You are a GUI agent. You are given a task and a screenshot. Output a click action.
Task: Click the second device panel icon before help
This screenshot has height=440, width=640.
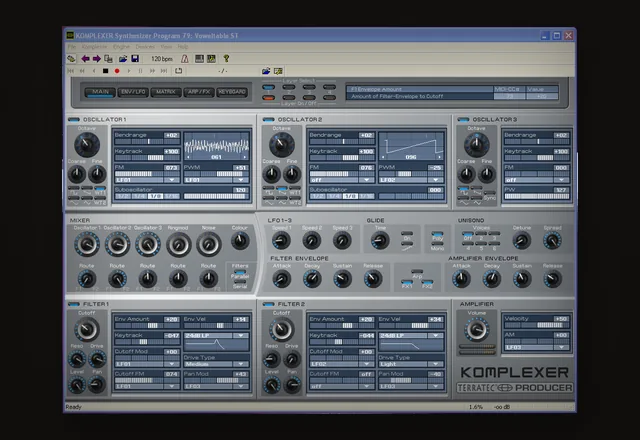(211, 59)
